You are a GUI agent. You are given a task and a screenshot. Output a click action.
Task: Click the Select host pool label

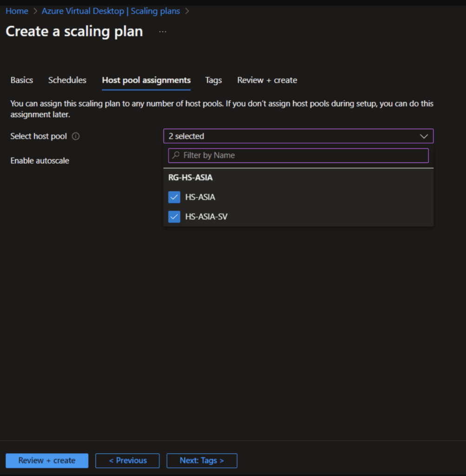[x=39, y=136]
